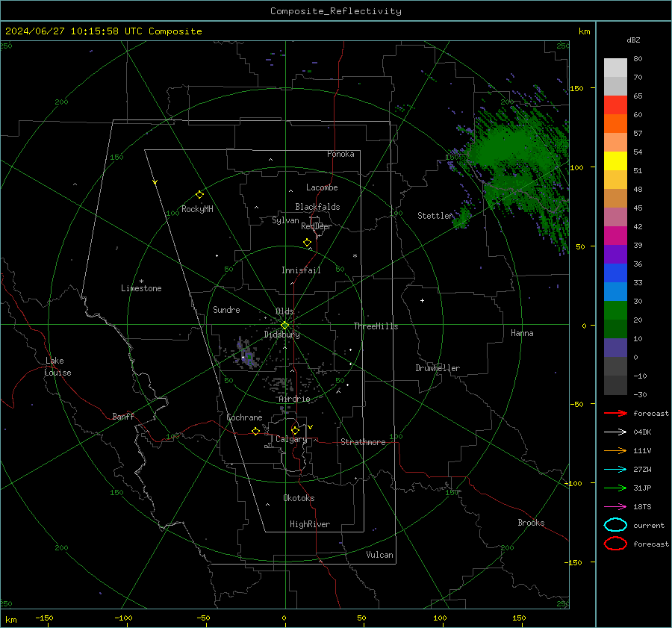Select the bright green 30–20 dBZ color band

pos(615,310)
